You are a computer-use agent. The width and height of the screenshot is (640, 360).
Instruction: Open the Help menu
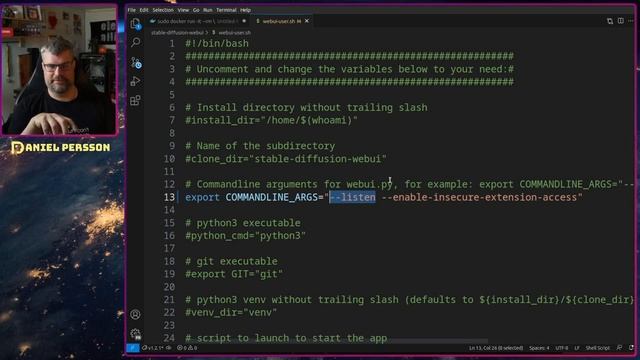coord(245,10)
